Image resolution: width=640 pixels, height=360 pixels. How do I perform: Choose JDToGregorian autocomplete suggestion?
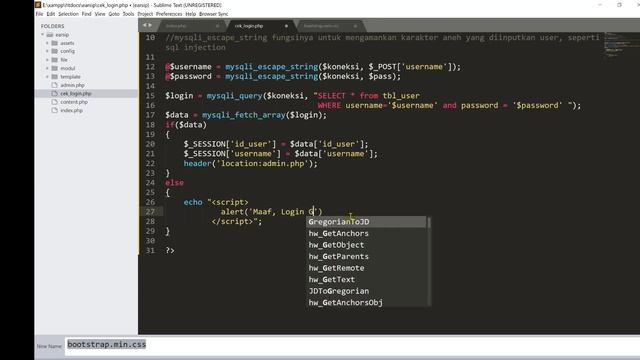point(366,291)
